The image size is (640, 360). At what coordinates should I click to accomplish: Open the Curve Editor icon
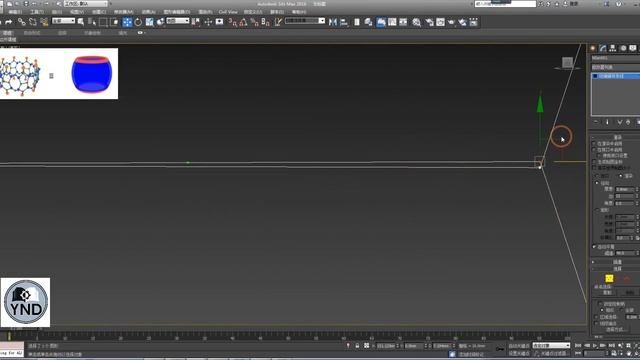[x=392, y=22]
